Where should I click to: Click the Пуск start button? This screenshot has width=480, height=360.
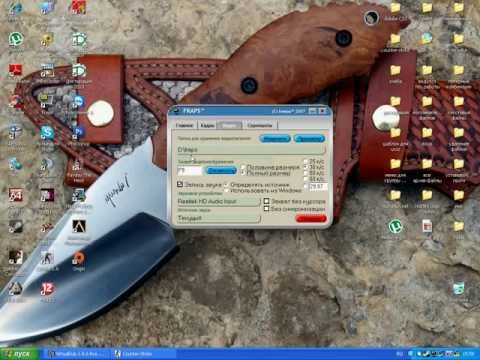point(20,354)
